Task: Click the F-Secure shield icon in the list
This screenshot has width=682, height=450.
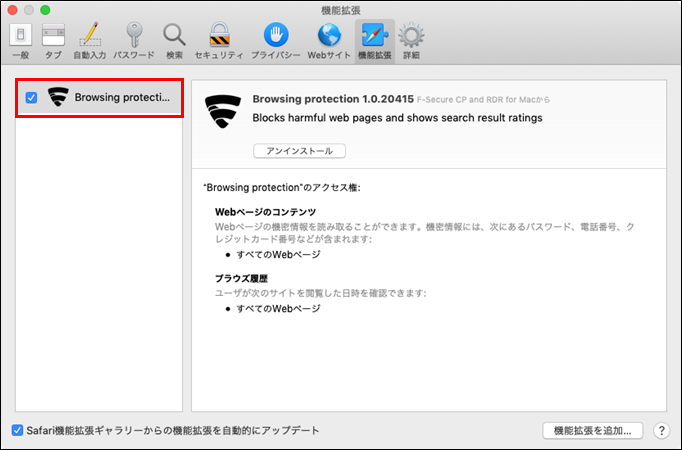Action: [x=58, y=97]
